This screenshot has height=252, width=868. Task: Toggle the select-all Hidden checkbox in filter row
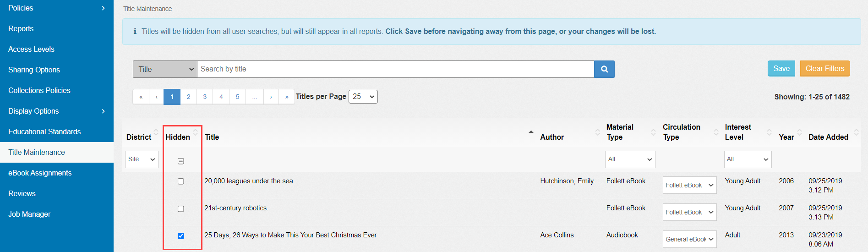181,161
